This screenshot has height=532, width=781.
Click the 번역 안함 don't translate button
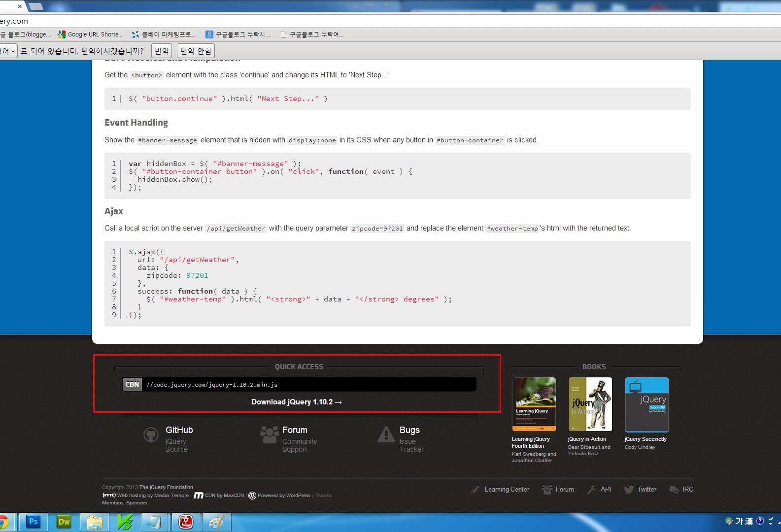(x=196, y=51)
